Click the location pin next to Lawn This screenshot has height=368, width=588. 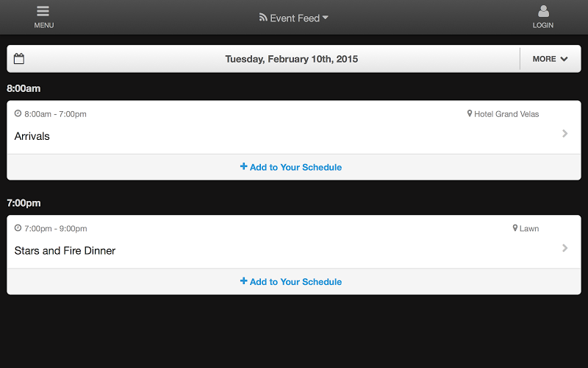515,228
